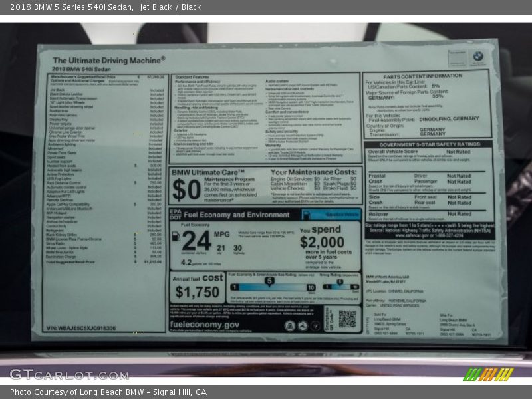The image size is (532, 399).
Task: Click the fueleconomy.gov link
Action: point(205,325)
